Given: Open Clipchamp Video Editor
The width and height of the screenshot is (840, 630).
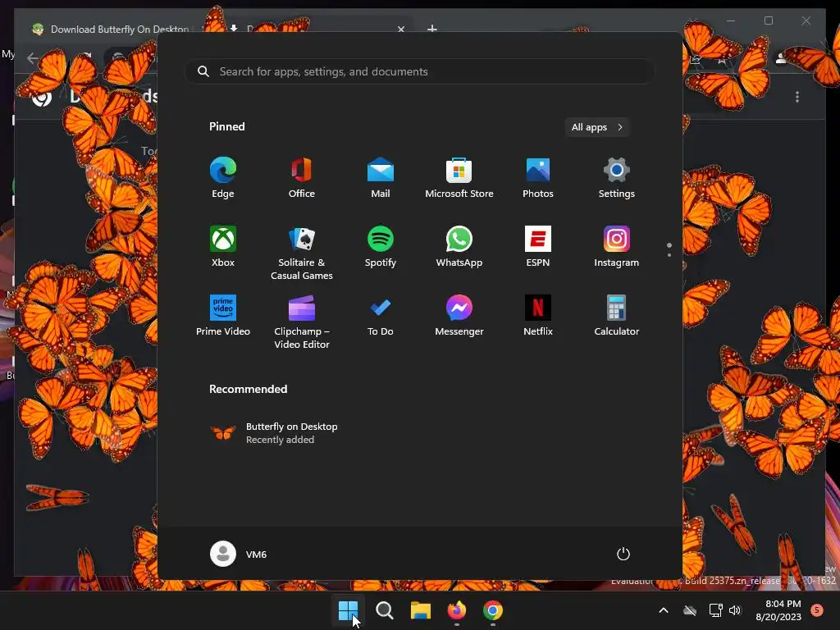Looking at the screenshot, I should [x=302, y=322].
